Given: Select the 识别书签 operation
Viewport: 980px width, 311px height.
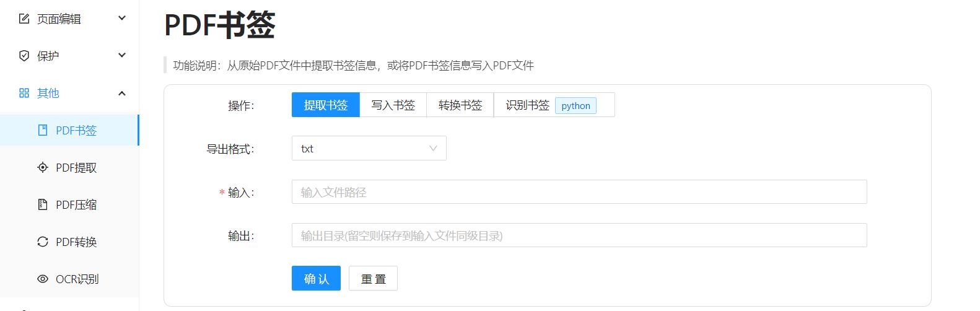Looking at the screenshot, I should click(x=554, y=105).
